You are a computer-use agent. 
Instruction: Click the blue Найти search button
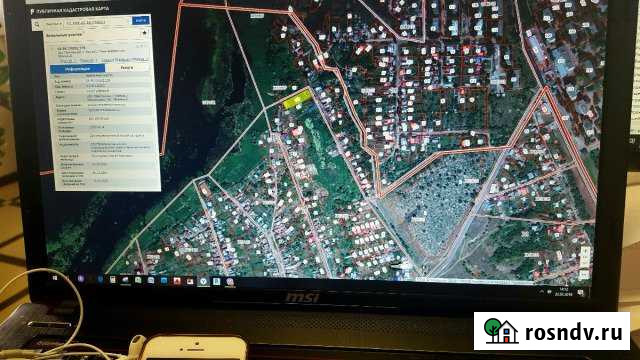click(141, 20)
